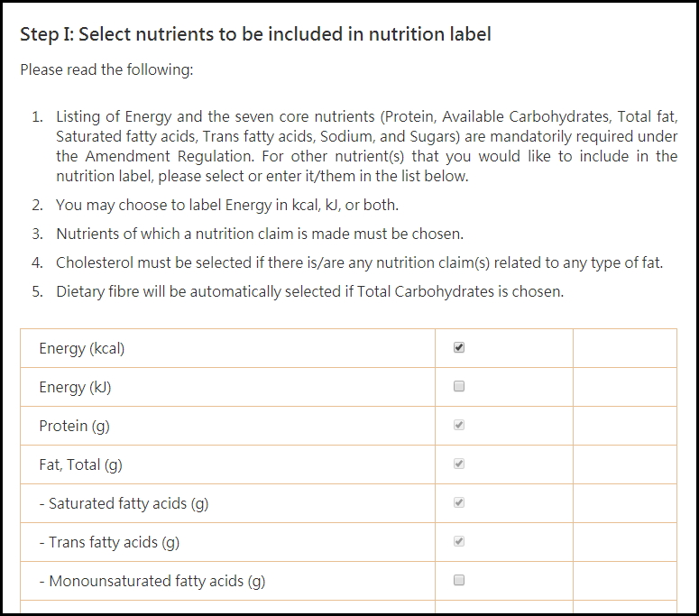Click the Monounsaturated fatty acids (g) label
The width and height of the screenshot is (699, 616).
[152, 581]
